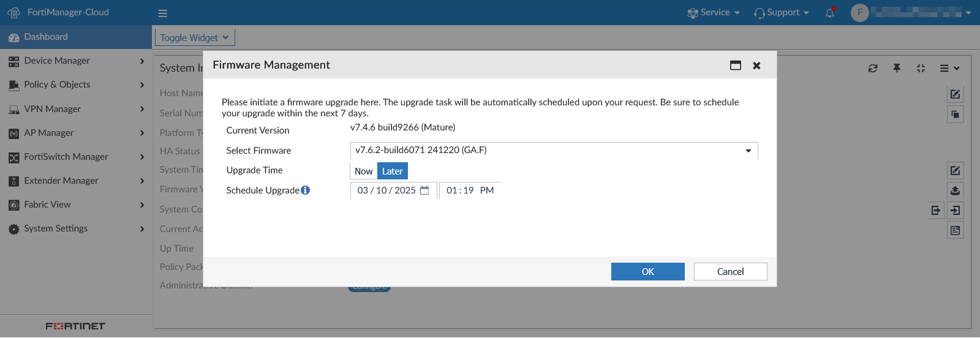The width and height of the screenshot is (980, 338).
Task: Open the notifications bell
Action: click(830, 13)
